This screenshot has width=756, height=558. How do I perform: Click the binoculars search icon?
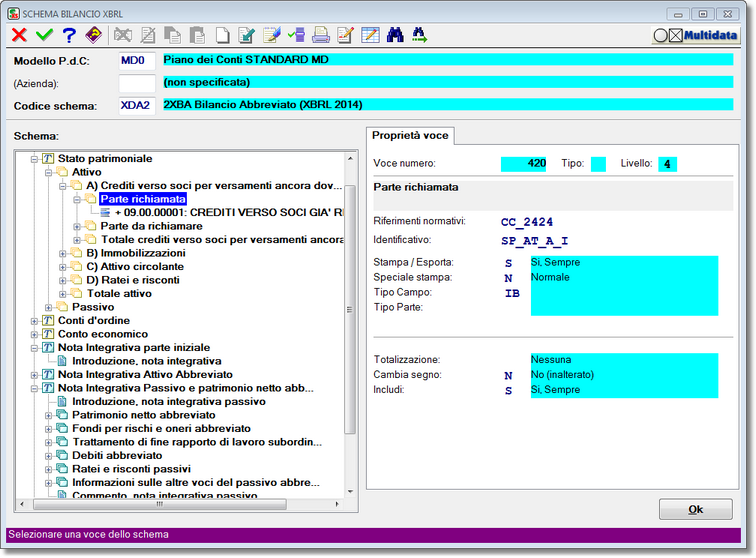coord(395,35)
